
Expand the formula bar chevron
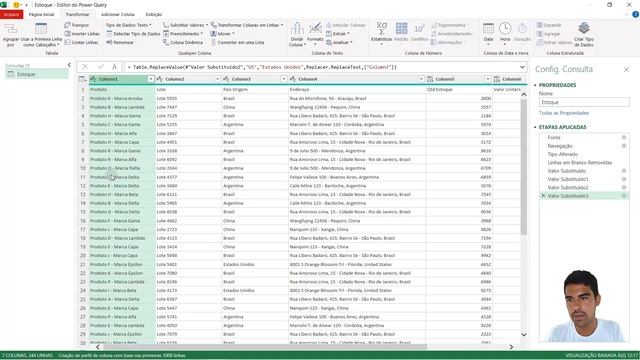[x=522, y=67]
